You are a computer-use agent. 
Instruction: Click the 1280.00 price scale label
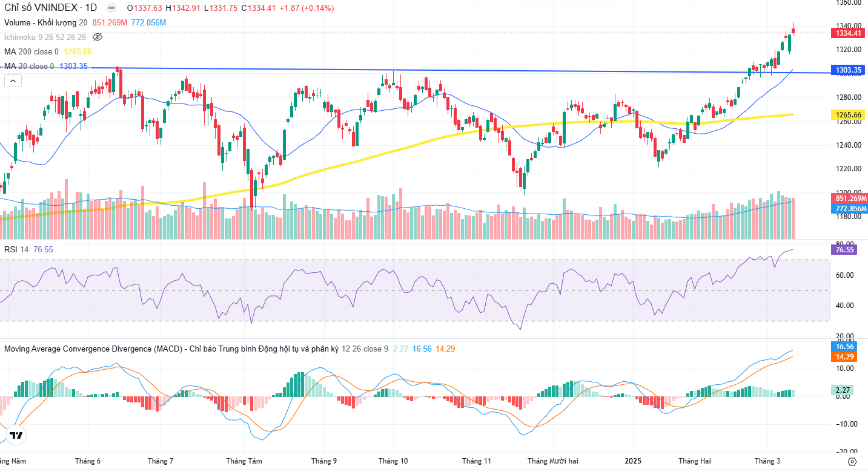click(x=849, y=97)
